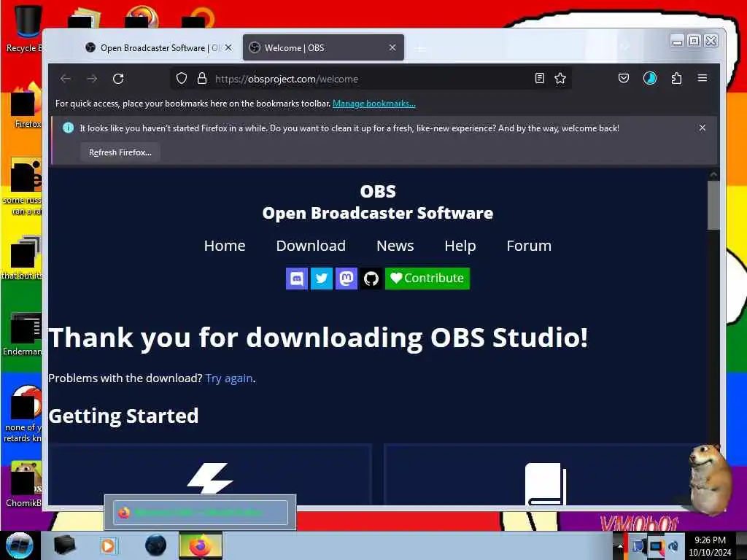The width and height of the screenshot is (747, 560).
Task: Show hidden system tray icons arrow
Action: click(620, 546)
